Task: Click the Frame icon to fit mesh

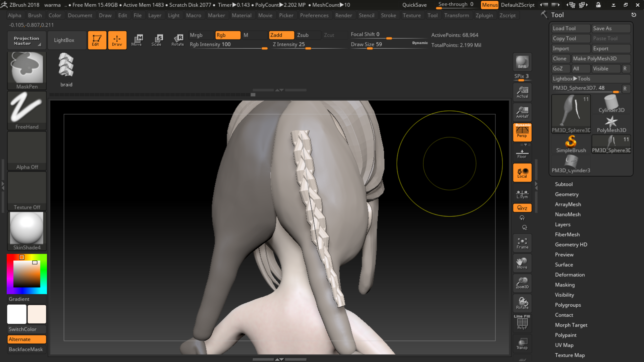Action: coord(522,243)
